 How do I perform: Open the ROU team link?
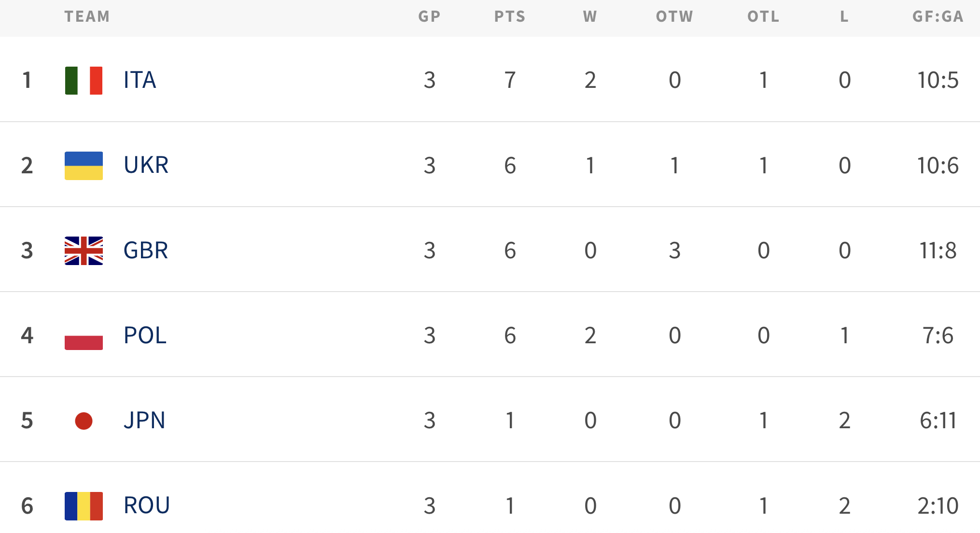[146, 505]
